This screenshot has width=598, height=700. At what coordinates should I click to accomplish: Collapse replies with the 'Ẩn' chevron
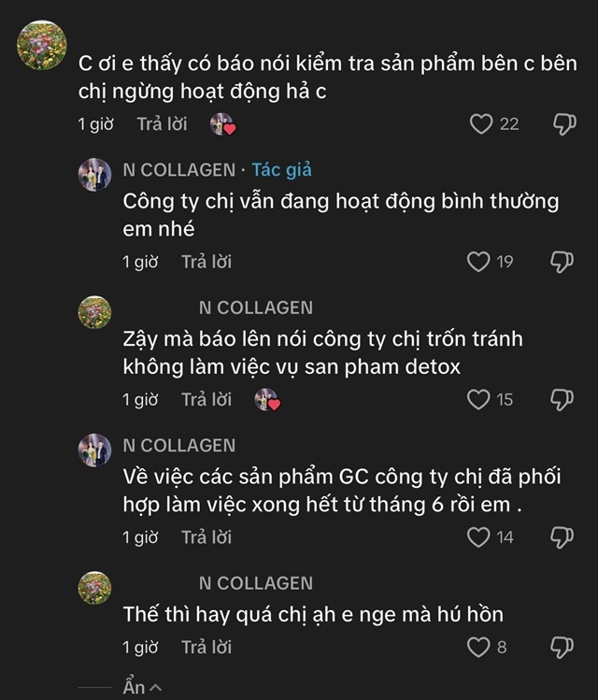143,688
